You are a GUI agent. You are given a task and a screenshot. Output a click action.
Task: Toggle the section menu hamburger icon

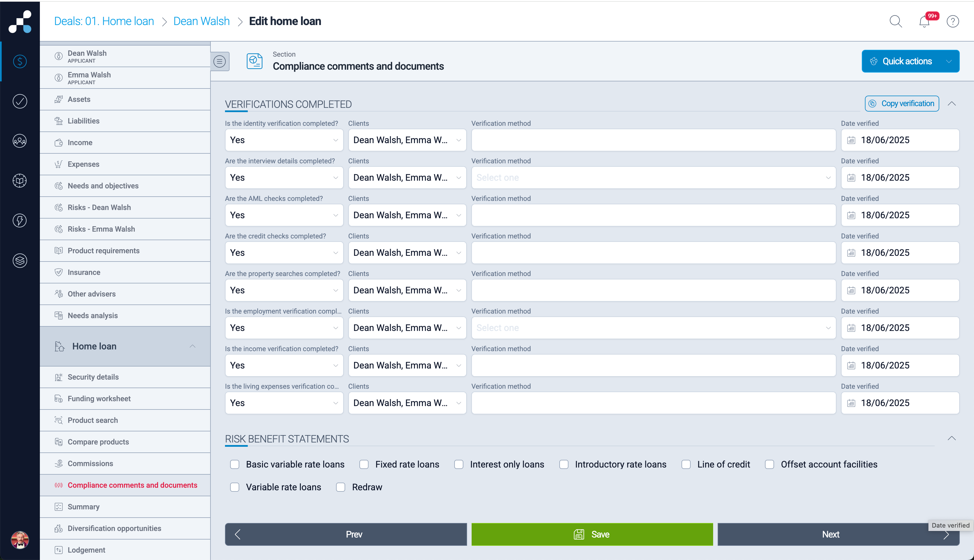click(220, 61)
